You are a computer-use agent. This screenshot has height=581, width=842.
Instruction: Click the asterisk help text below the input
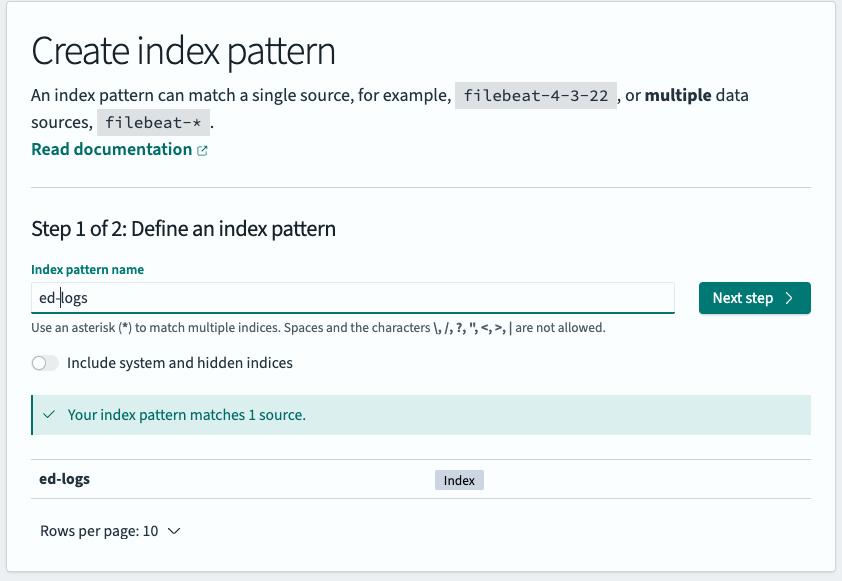[318, 328]
